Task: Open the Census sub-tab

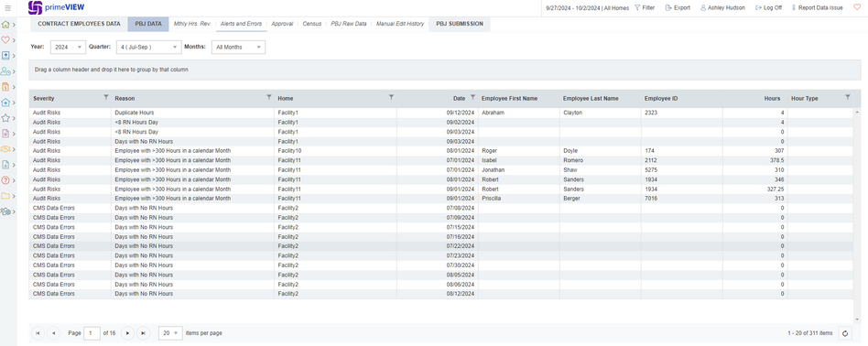Action: (x=311, y=24)
